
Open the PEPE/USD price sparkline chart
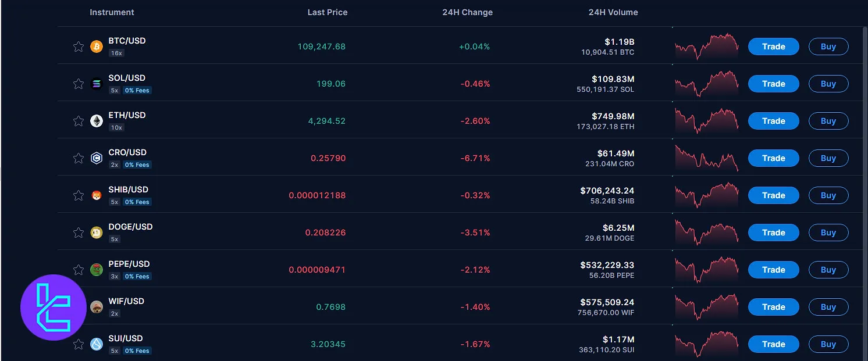tap(706, 270)
